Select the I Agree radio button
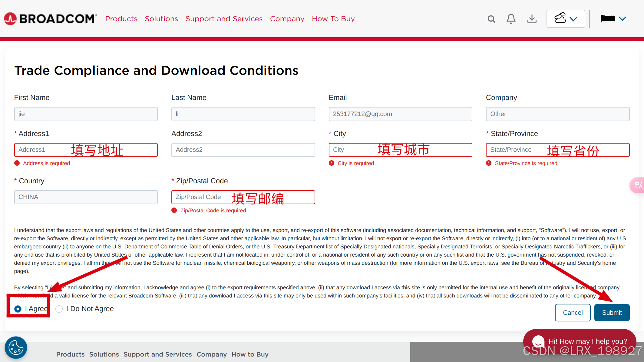Screen dimensions: 644x362 (18, 309)
